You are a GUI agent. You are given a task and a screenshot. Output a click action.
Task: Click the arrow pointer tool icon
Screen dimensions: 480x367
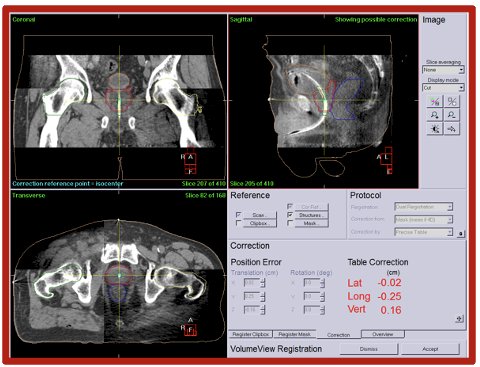pos(452,129)
